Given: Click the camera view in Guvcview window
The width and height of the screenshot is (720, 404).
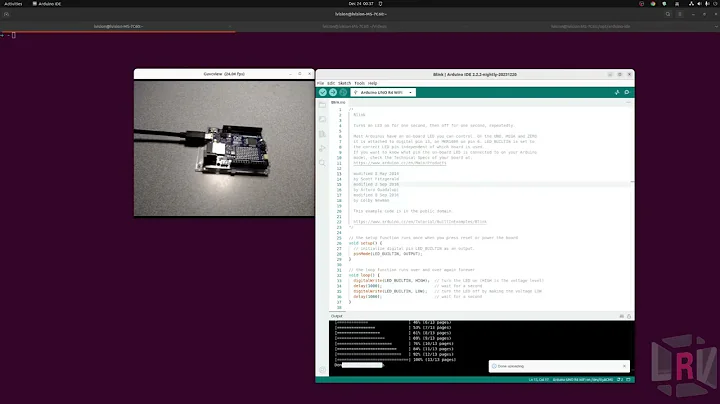Looking at the screenshot, I should click(x=224, y=148).
